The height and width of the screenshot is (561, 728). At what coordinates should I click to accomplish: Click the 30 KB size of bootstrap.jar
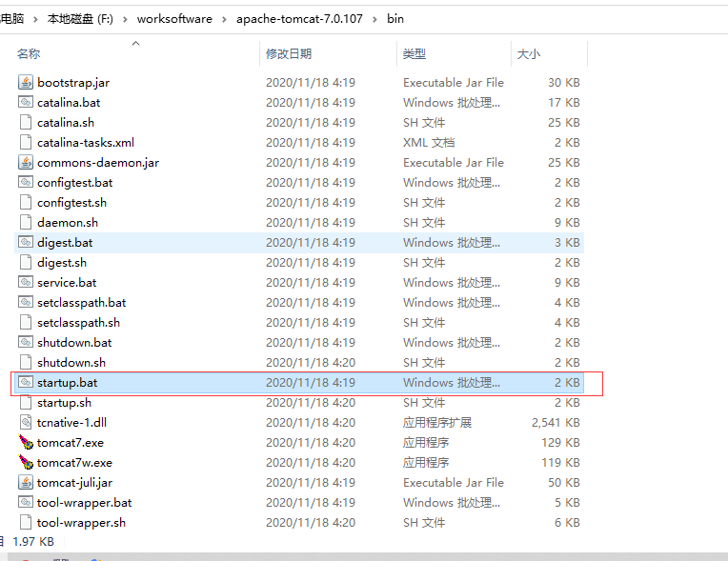coord(564,83)
